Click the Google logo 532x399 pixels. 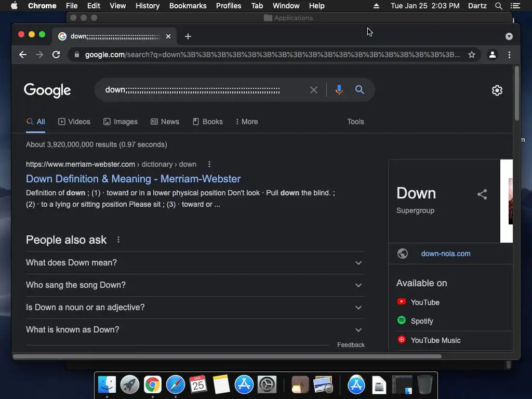pyautogui.click(x=47, y=90)
